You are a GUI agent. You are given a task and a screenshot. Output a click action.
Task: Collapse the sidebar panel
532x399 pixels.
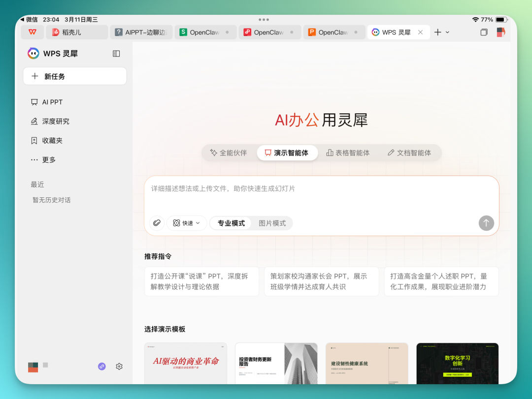(x=116, y=54)
